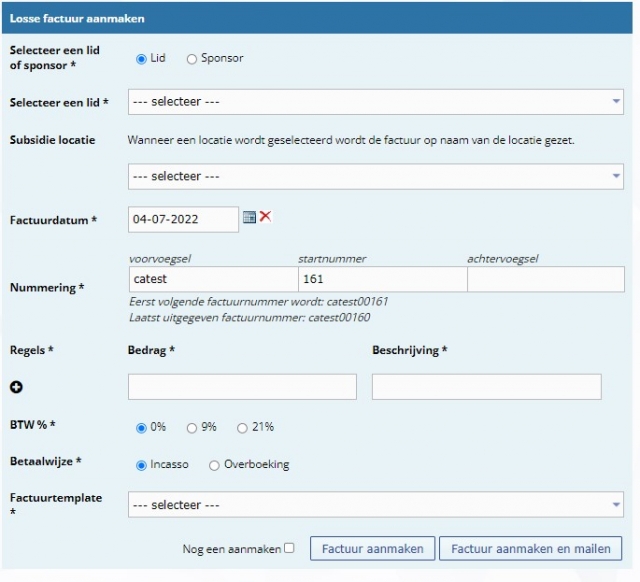The image size is (640, 582).
Task: Click the empty achtervoegsel field
Action: point(545,280)
